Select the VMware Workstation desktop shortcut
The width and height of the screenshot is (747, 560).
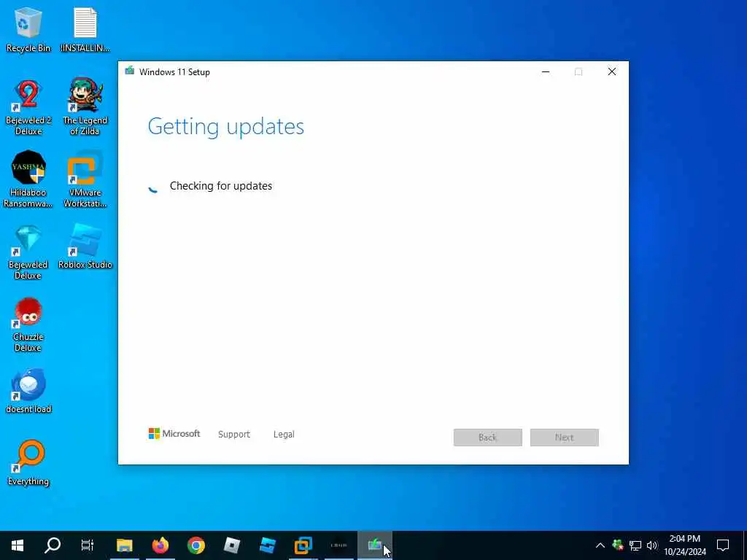[x=85, y=179]
